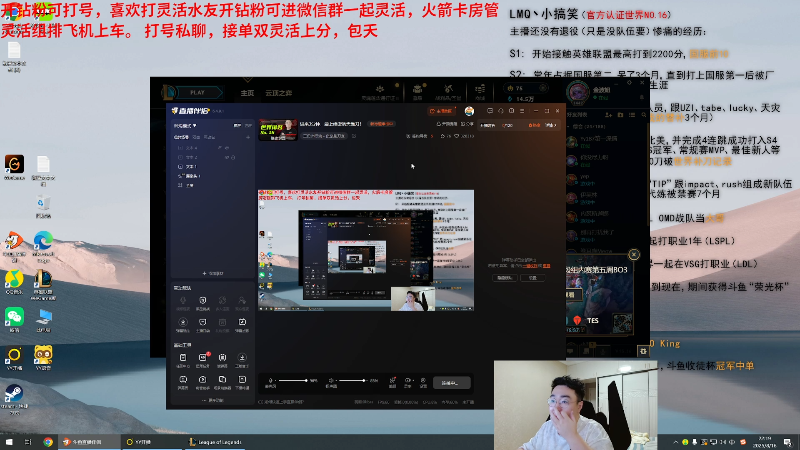This screenshot has width=800, height=450.
Task: Click the PLAY button in League client
Action: click(197, 92)
